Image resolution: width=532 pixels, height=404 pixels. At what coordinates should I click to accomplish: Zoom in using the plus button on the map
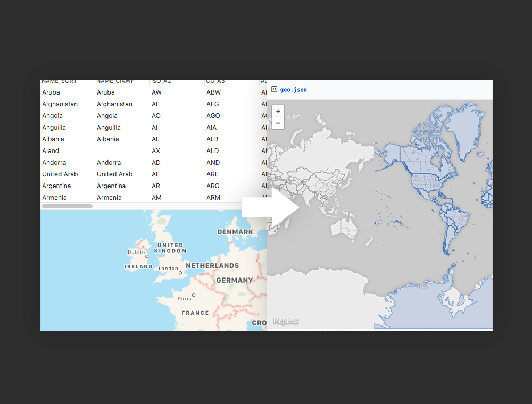click(278, 112)
